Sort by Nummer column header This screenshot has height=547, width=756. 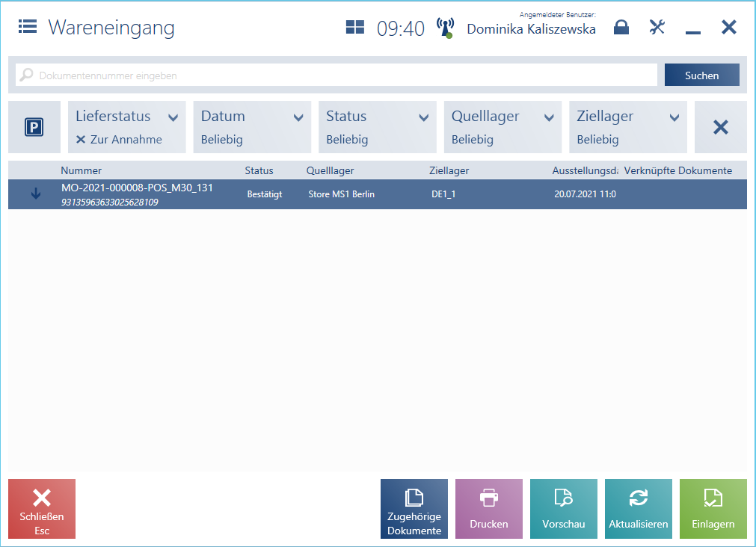click(x=81, y=170)
